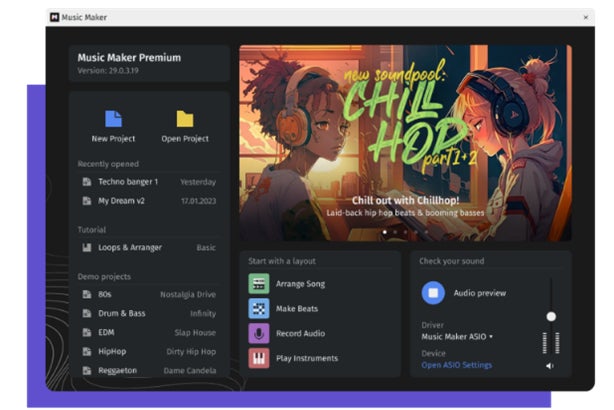Click the "Make Beats" layout label
Screen dimensions: 614x410
pos(297,309)
